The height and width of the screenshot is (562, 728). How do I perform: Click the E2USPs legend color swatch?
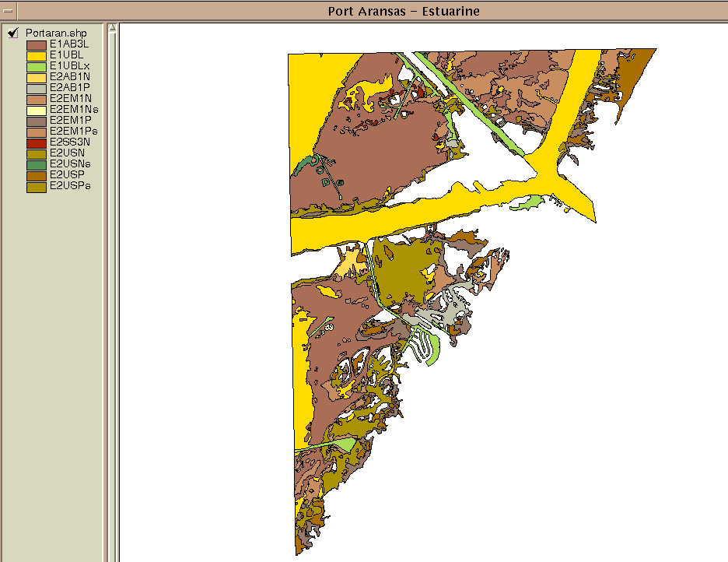pos(37,187)
